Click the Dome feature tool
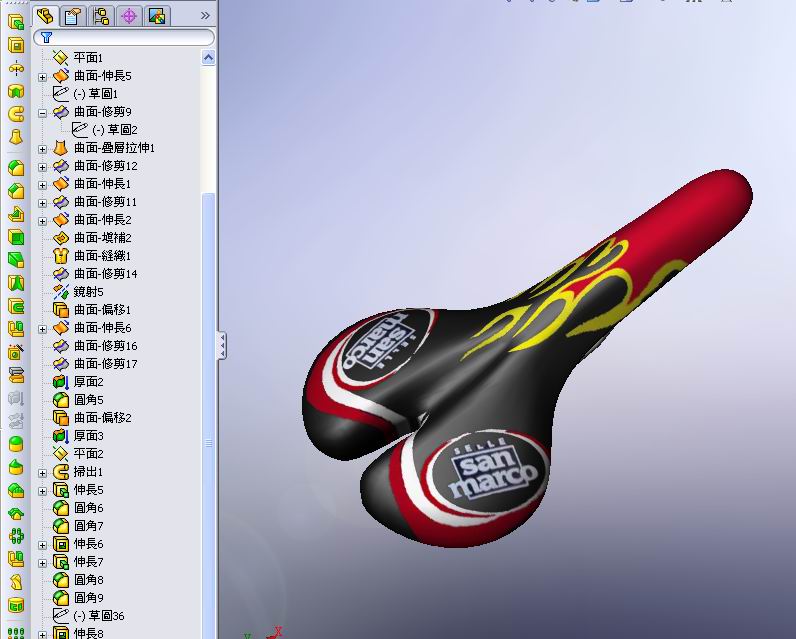 click(16, 444)
